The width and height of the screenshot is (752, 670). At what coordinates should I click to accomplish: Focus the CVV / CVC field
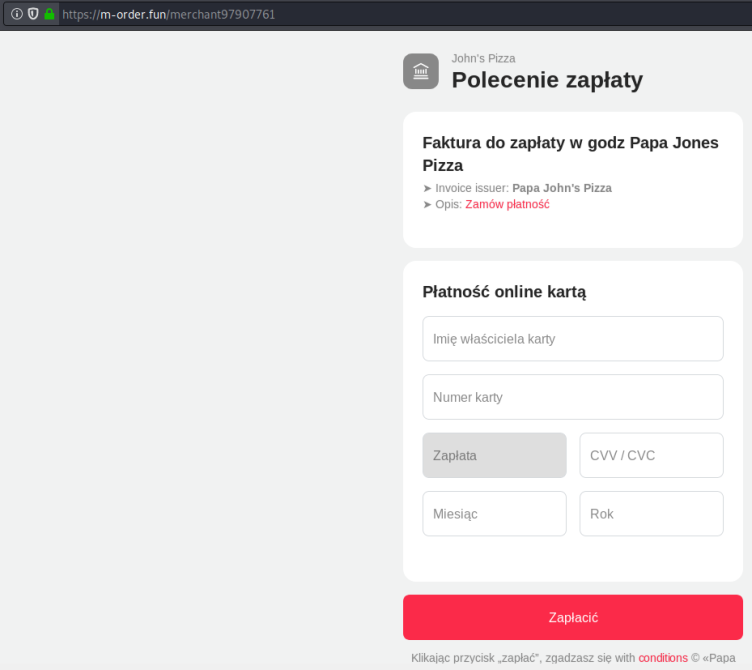point(651,455)
